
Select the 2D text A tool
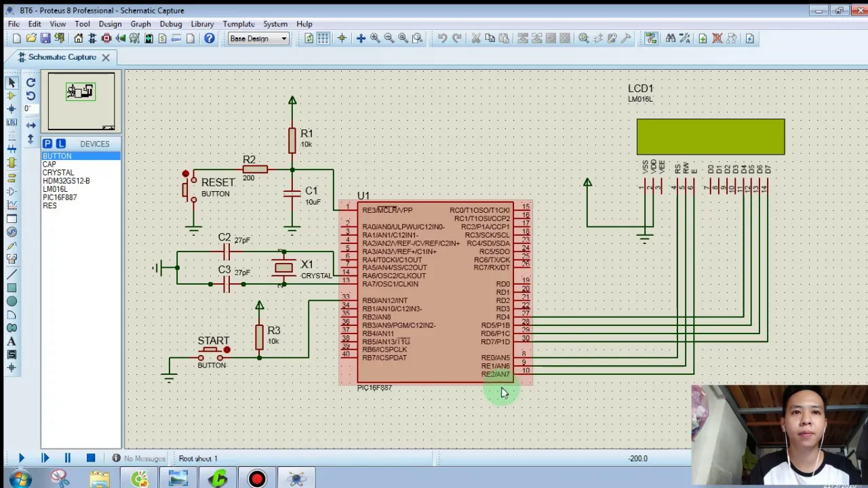(12, 342)
